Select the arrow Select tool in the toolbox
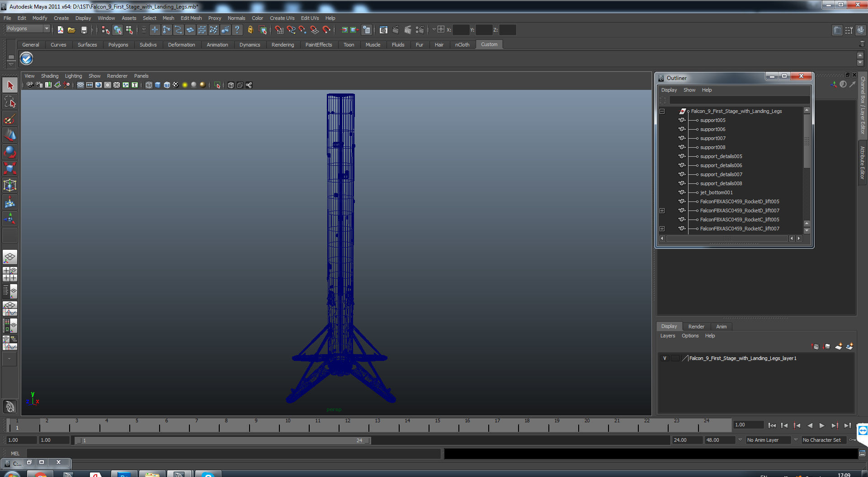 [x=10, y=85]
